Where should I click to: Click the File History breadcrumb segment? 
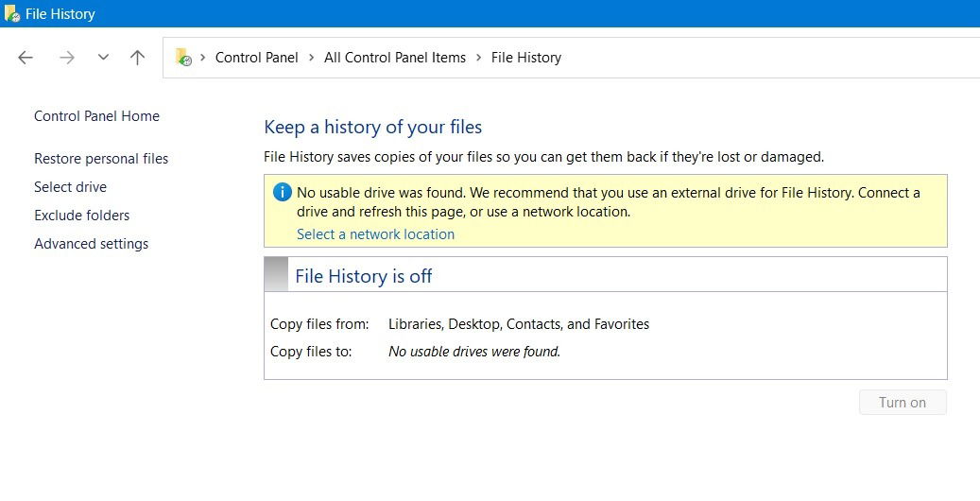coord(526,58)
